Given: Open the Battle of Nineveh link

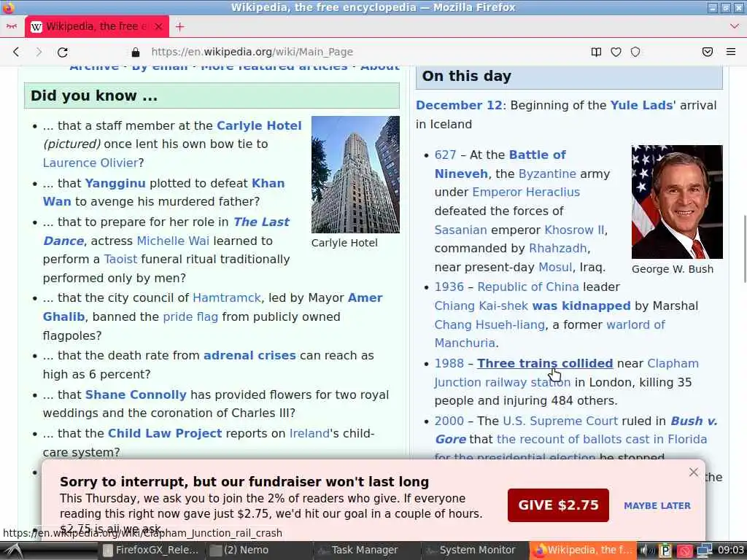Looking at the screenshot, I should 538,155.
